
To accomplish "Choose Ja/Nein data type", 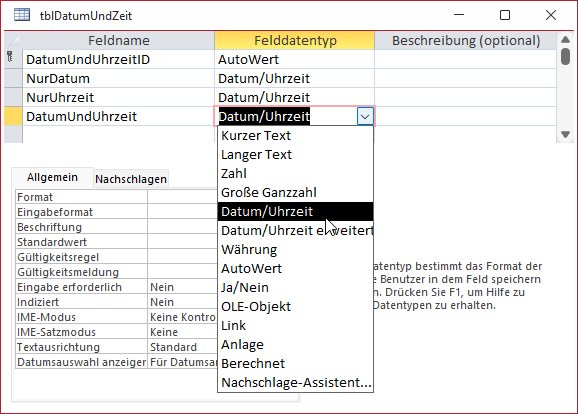I will point(295,288).
